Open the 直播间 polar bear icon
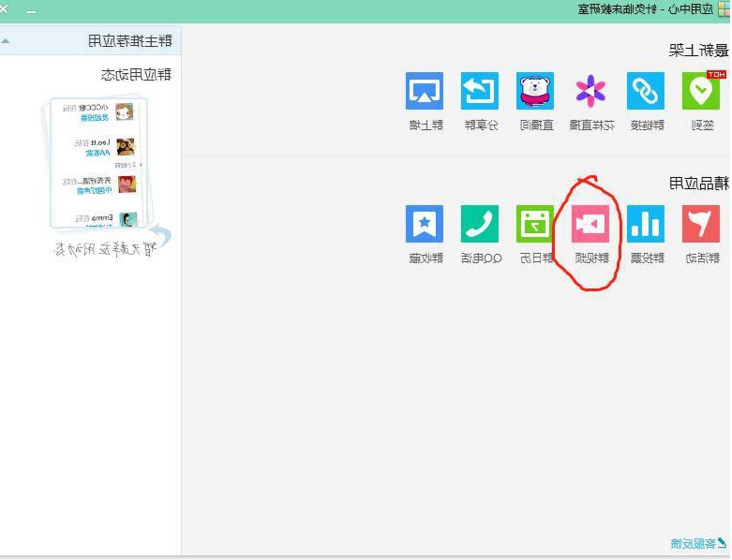The width and height of the screenshot is (732, 560). (535, 91)
